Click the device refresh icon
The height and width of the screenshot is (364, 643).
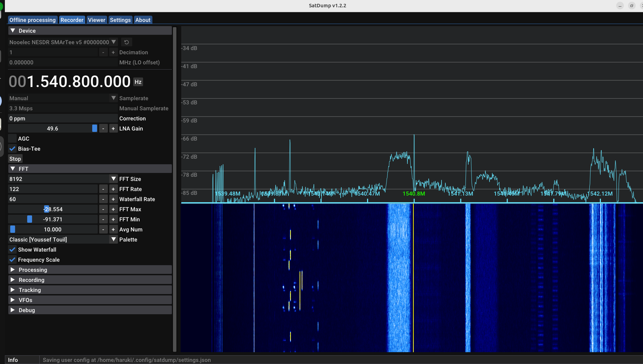tap(127, 42)
